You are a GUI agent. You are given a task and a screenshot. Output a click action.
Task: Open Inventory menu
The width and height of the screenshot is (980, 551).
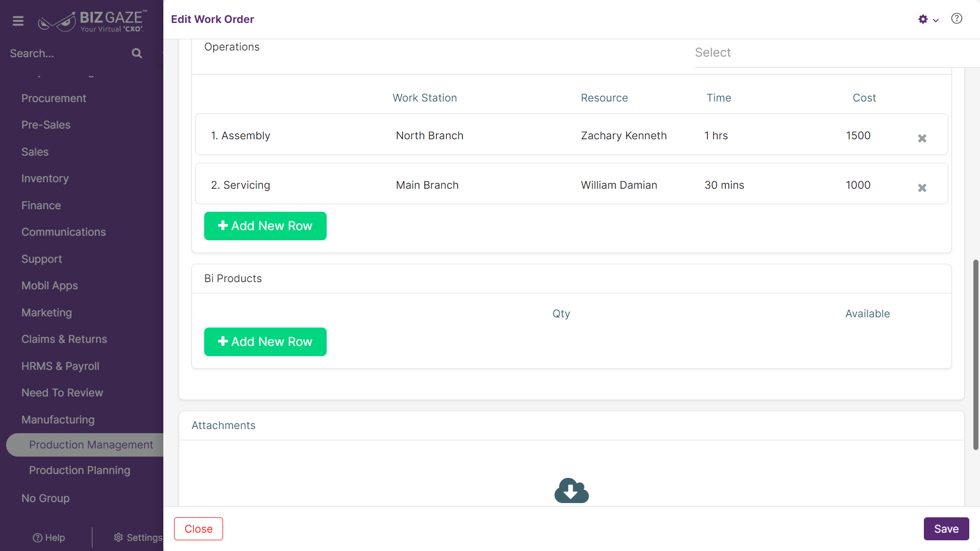pos(45,179)
